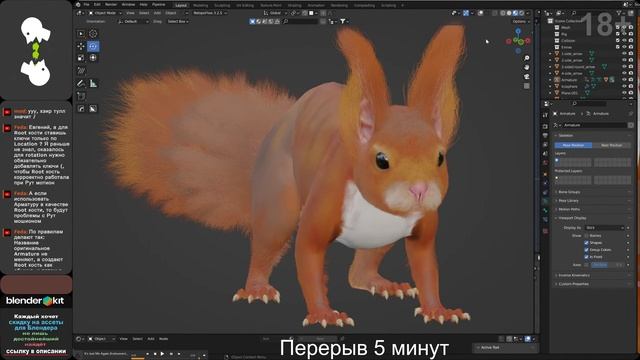Open the Edit menu
The width and height of the screenshot is (640, 360).
coord(97,4)
